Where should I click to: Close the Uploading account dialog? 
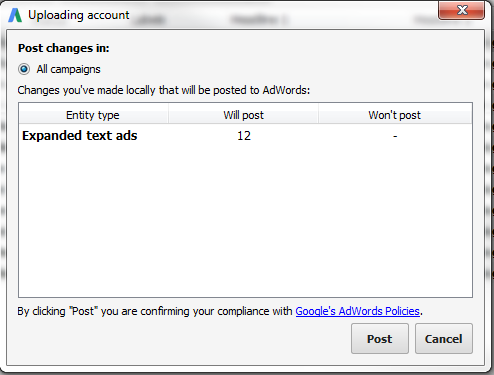coord(461,10)
